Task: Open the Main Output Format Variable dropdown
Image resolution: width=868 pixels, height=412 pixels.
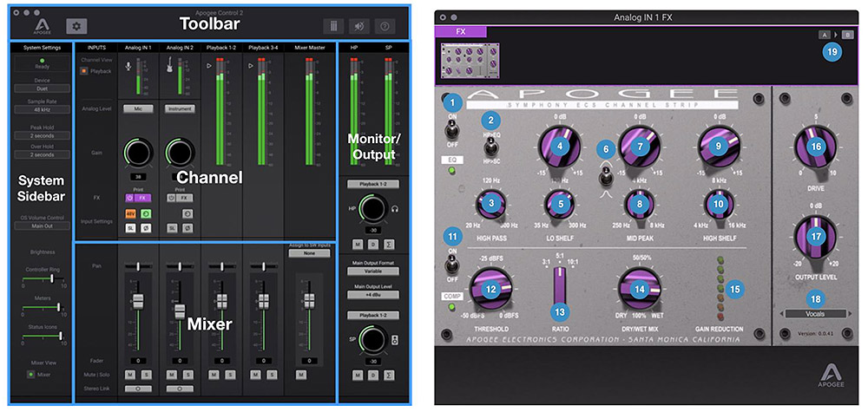Action: 373,271
